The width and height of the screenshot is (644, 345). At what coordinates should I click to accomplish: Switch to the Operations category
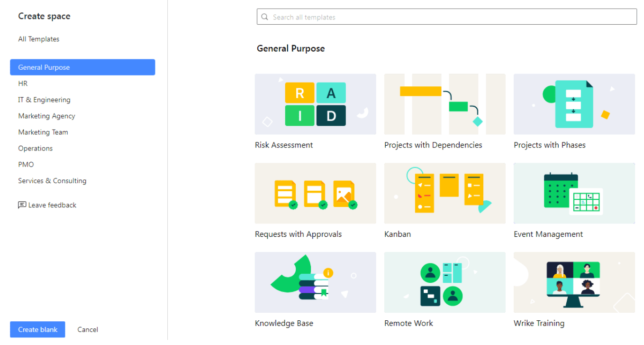click(x=35, y=148)
